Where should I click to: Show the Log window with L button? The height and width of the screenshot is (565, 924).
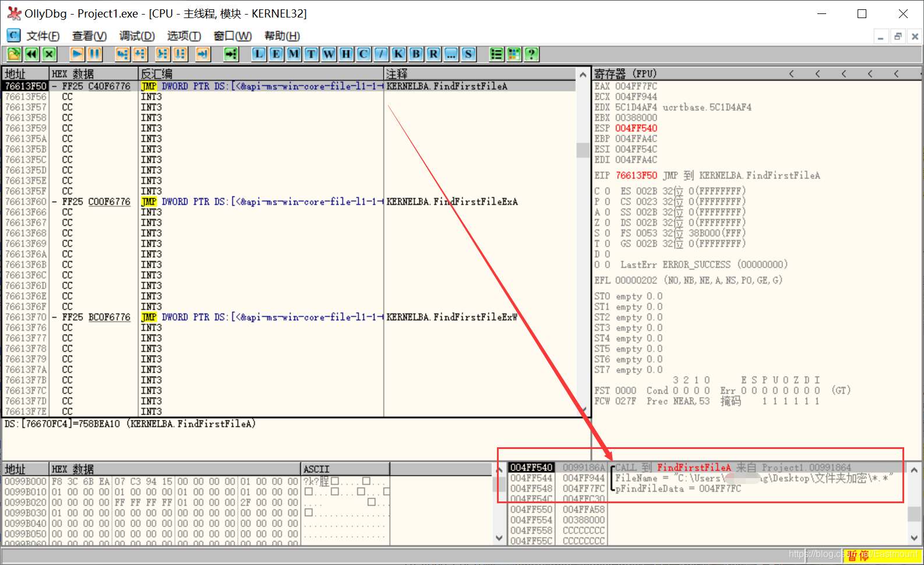pos(259,54)
